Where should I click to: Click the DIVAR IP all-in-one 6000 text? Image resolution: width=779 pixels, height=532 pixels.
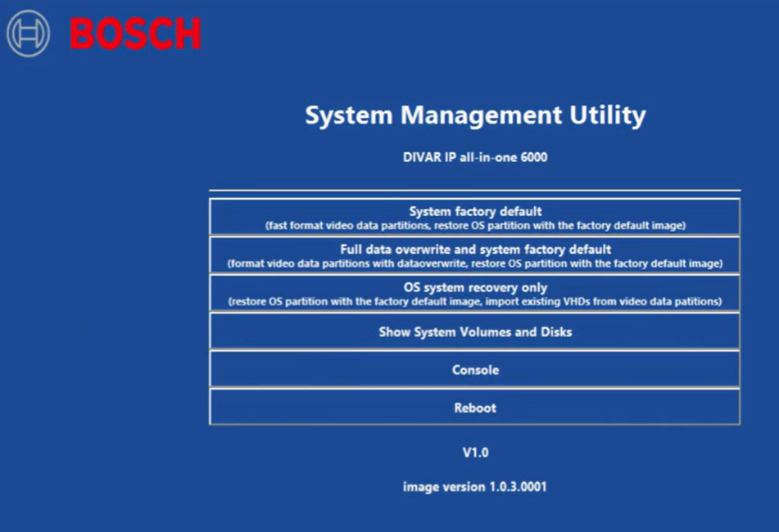click(x=475, y=157)
